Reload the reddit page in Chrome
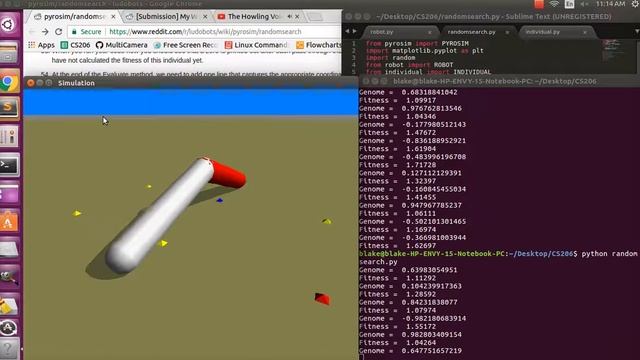The image size is (640, 360). 58,31
